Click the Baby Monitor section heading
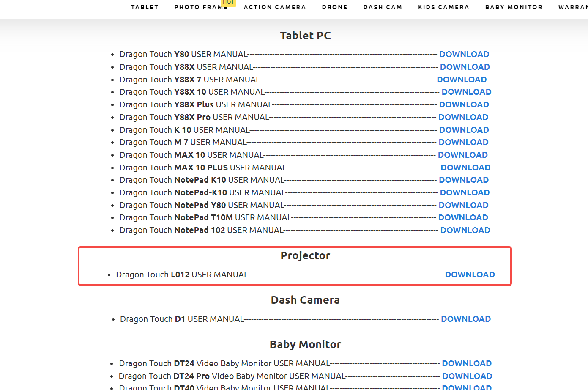588x390 pixels. tap(305, 344)
